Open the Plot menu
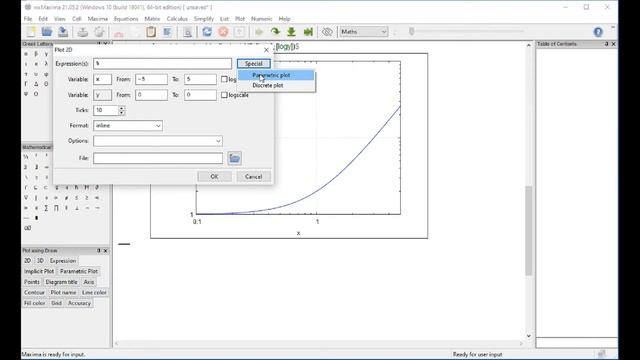 tap(240, 19)
